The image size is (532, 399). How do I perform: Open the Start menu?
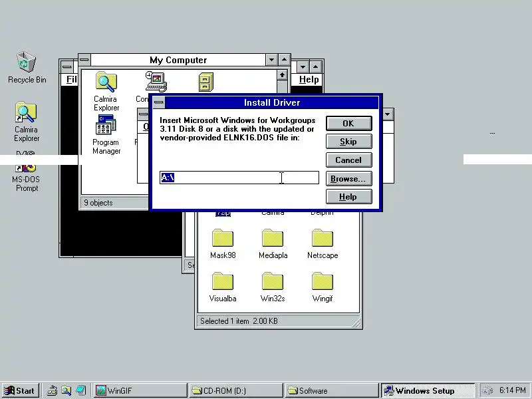pos(20,390)
